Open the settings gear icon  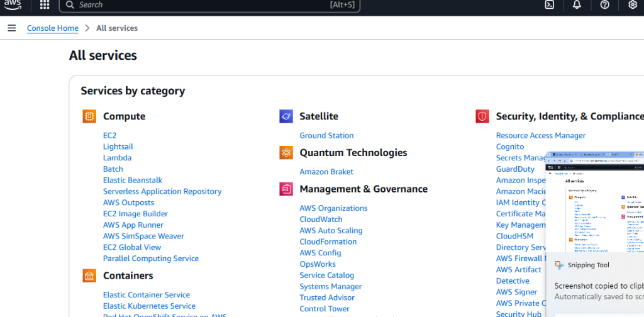pyautogui.click(x=633, y=5)
